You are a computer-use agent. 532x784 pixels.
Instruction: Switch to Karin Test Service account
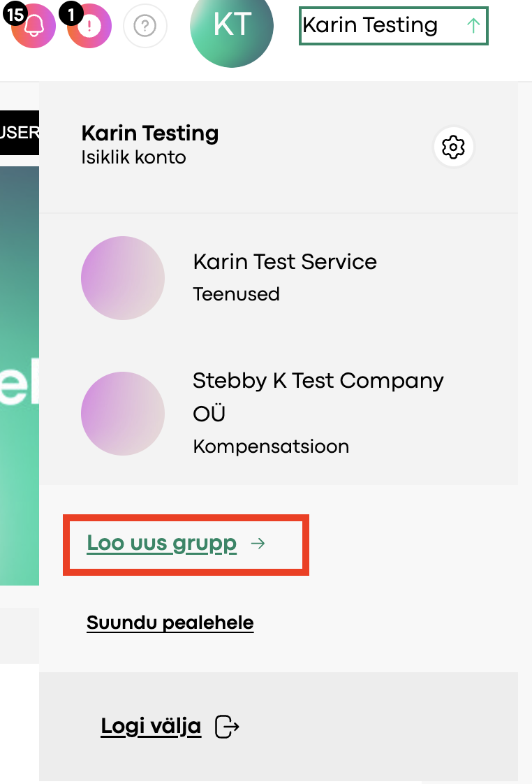pos(279,278)
